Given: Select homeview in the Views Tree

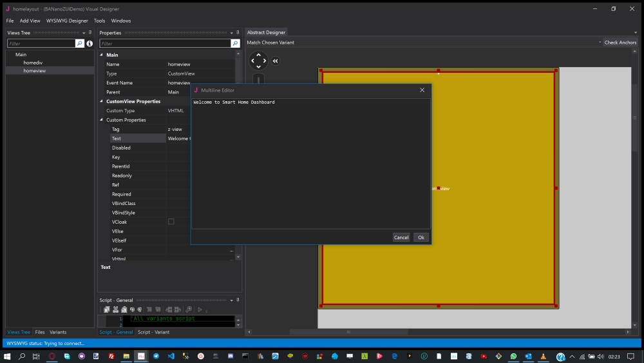Looking at the screenshot, I should [x=35, y=71].
